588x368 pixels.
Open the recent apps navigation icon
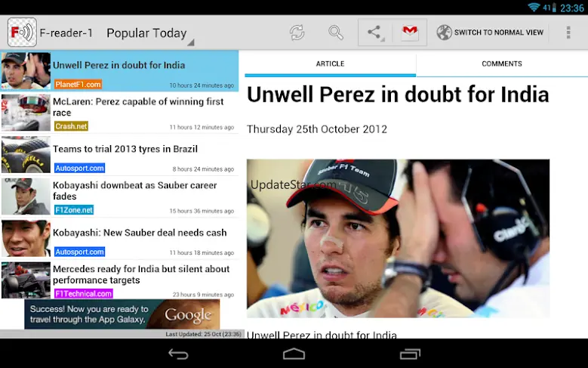[x=410, y=354]
